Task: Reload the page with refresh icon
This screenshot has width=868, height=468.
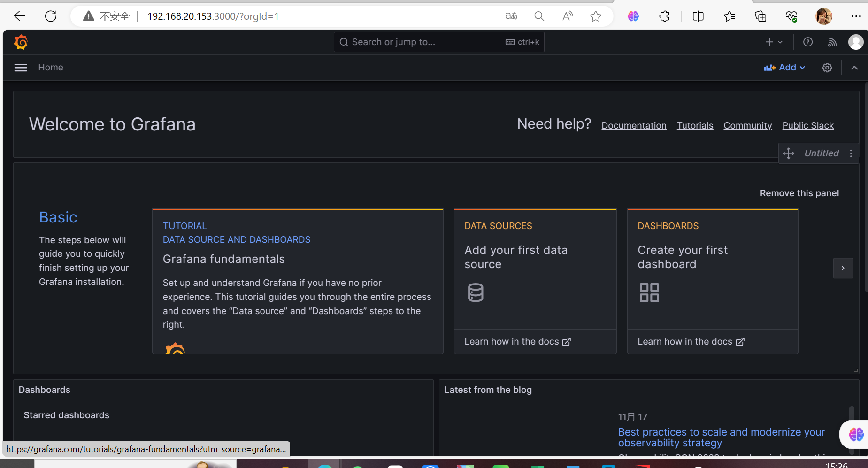Action: click(51, 16)
